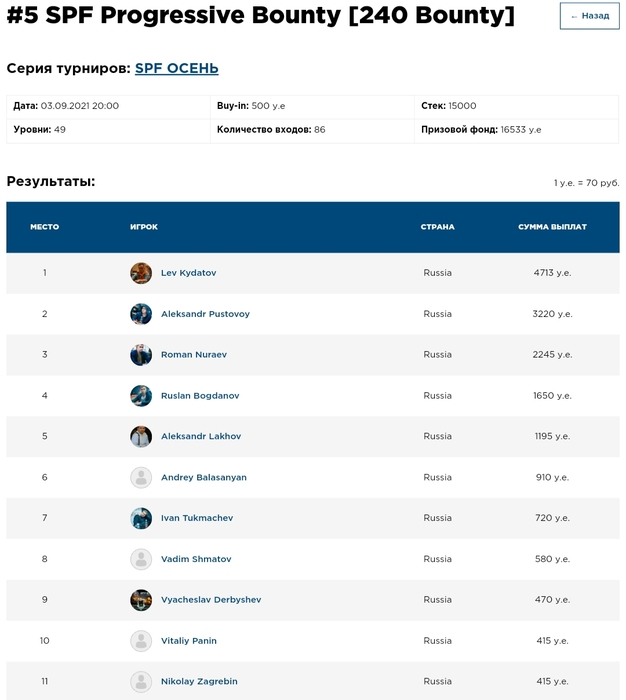Viewport: 626px width, 700px height.
Task: Click Ivan Tukmachev's avatar picture
Action: 141,518
